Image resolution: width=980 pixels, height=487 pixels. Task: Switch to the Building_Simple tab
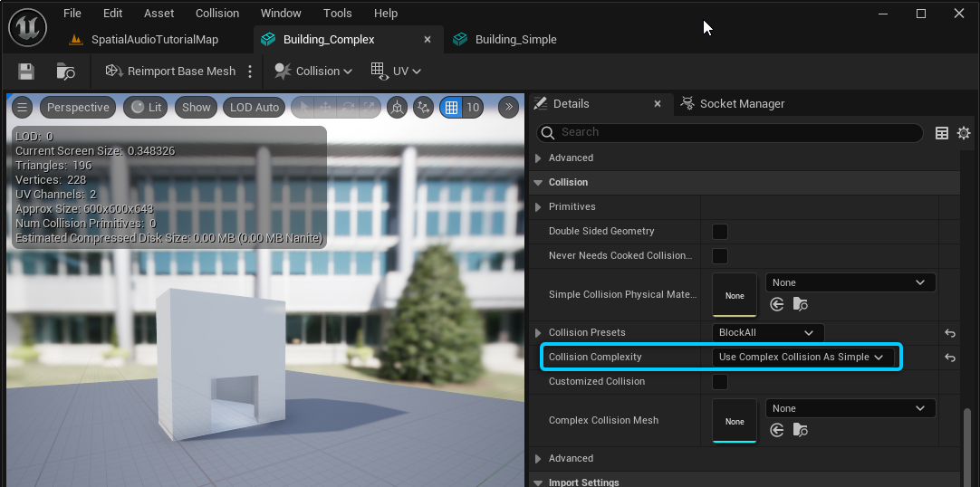515,40
